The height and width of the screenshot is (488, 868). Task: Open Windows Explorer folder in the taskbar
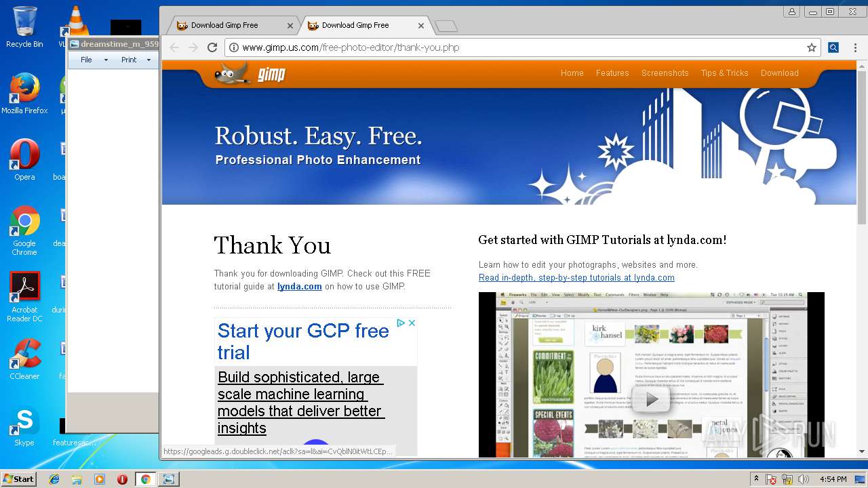click(77, 479)
